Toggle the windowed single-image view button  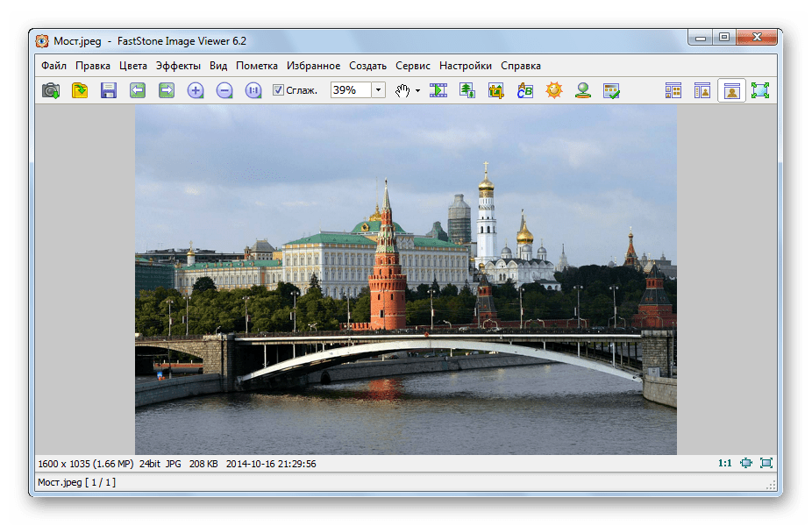pyautogui.click(x=731, y=90)
